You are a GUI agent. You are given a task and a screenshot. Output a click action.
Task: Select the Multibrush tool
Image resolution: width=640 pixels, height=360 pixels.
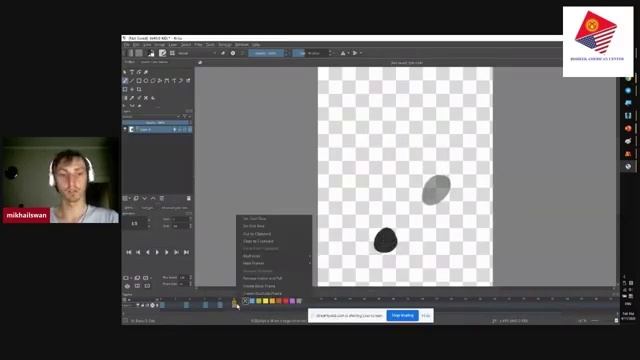[x=188, y=81]
